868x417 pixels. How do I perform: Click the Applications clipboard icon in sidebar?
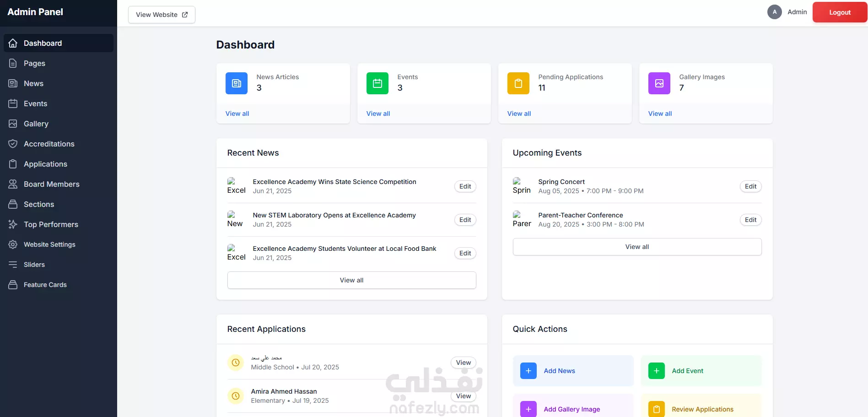tap(13, 164)
